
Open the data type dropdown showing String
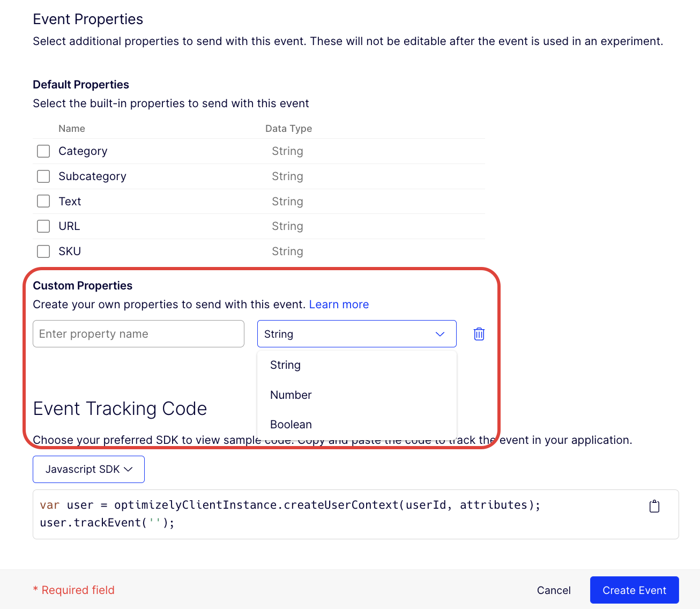[356, 333]
